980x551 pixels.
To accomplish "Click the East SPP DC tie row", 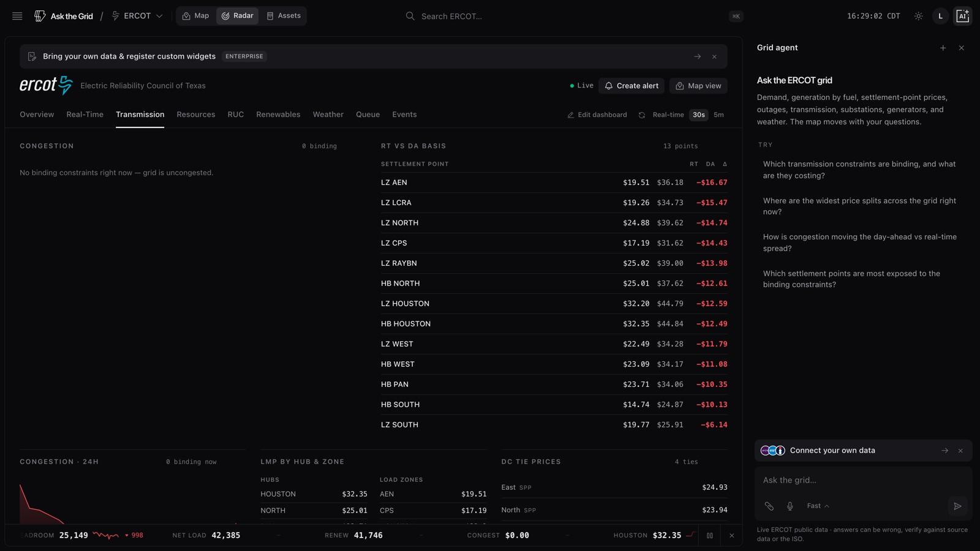I will (614, 487).
